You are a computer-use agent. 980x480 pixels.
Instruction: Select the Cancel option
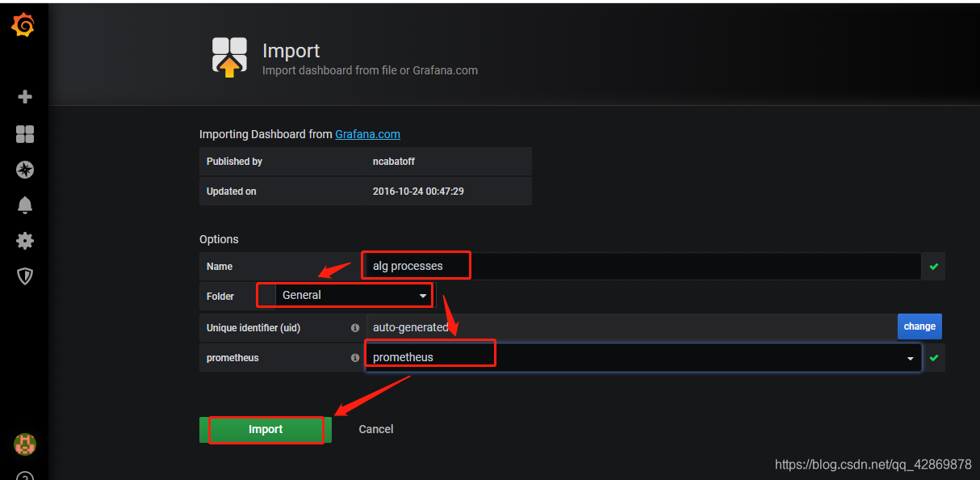(x=375, y=429)
